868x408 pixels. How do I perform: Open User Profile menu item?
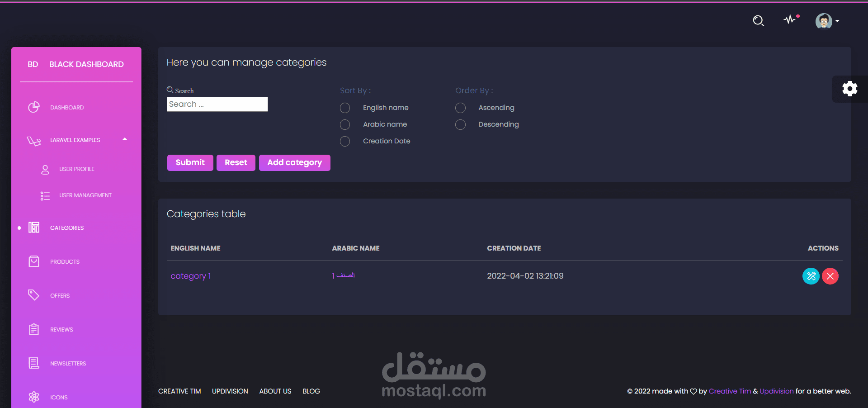[x=77, y=169]
